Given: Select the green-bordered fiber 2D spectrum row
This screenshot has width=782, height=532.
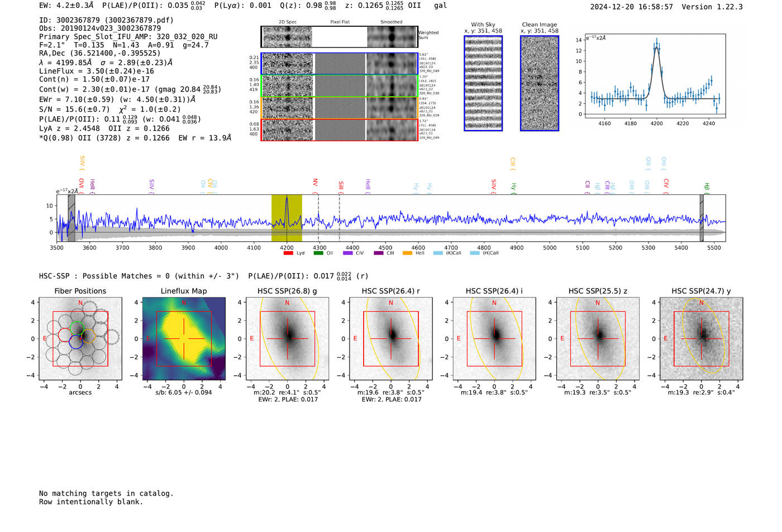Looking at the screenshot, I should click(339, 85).
